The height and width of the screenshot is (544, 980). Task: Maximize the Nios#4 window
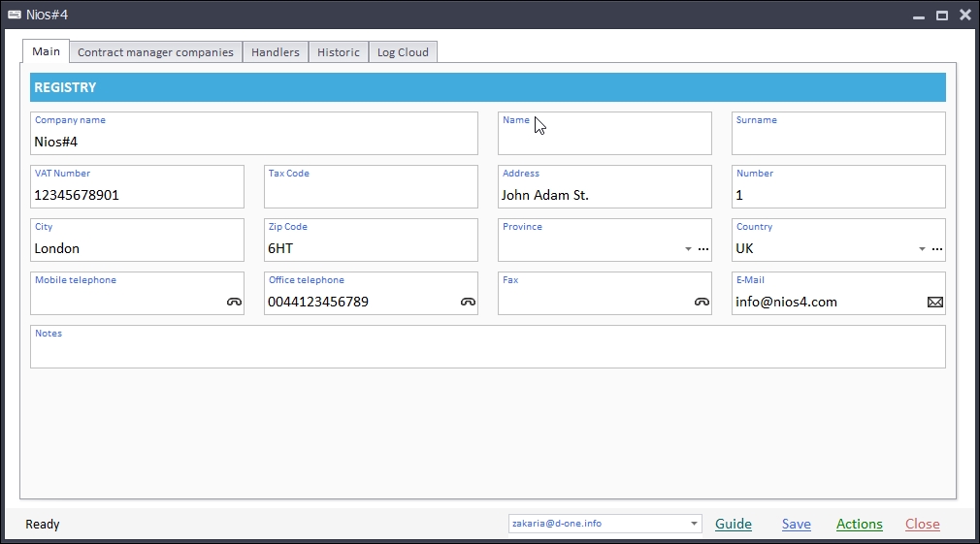[941, 15]
